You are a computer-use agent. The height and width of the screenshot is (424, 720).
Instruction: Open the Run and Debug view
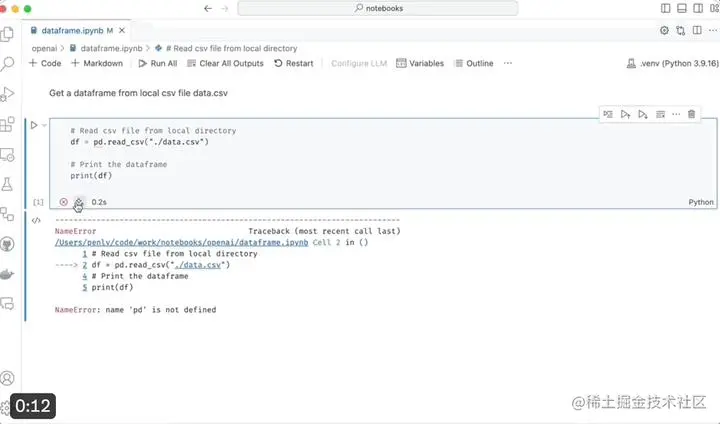pos(7,94)
